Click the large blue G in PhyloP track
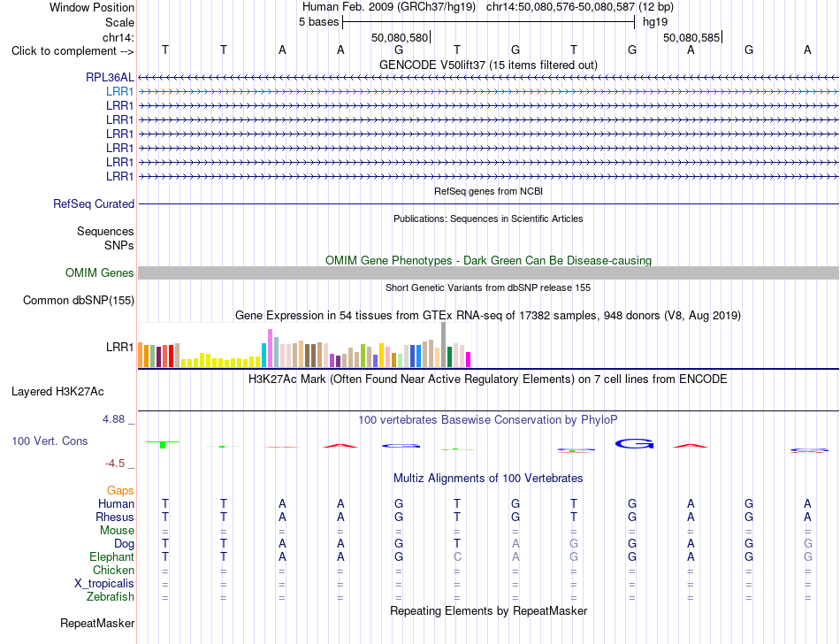The width and height of the screenshot is (840, 644). pyautogui.click(x=634, y=443)
